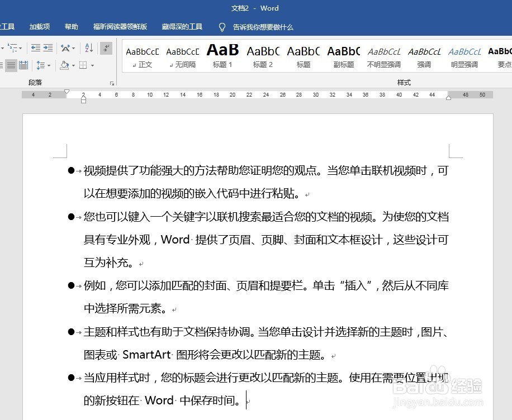The height and width of the screenshot is (420, 512).
Task: Click the 段落 group label
Action: [35, 83]
